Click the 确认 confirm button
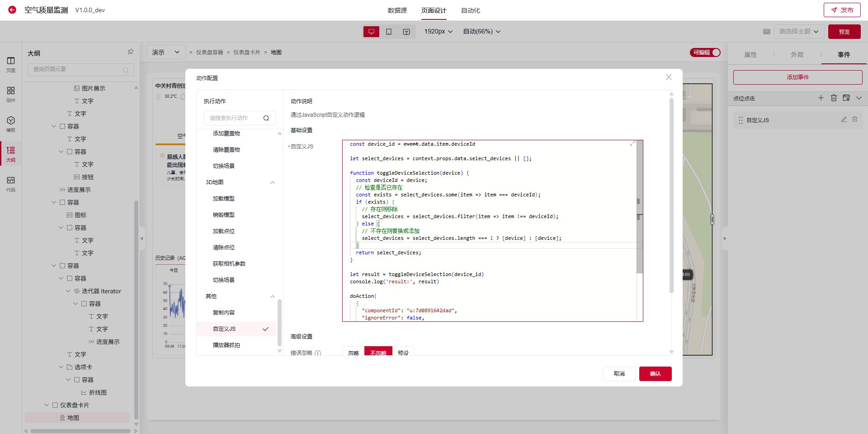Screen dimensions: 868x434 [655, 374]
